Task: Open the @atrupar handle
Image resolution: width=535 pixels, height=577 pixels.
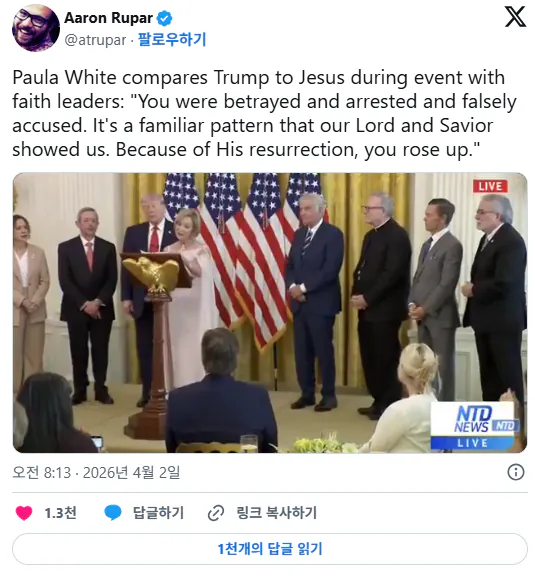Action: (95, 40)
